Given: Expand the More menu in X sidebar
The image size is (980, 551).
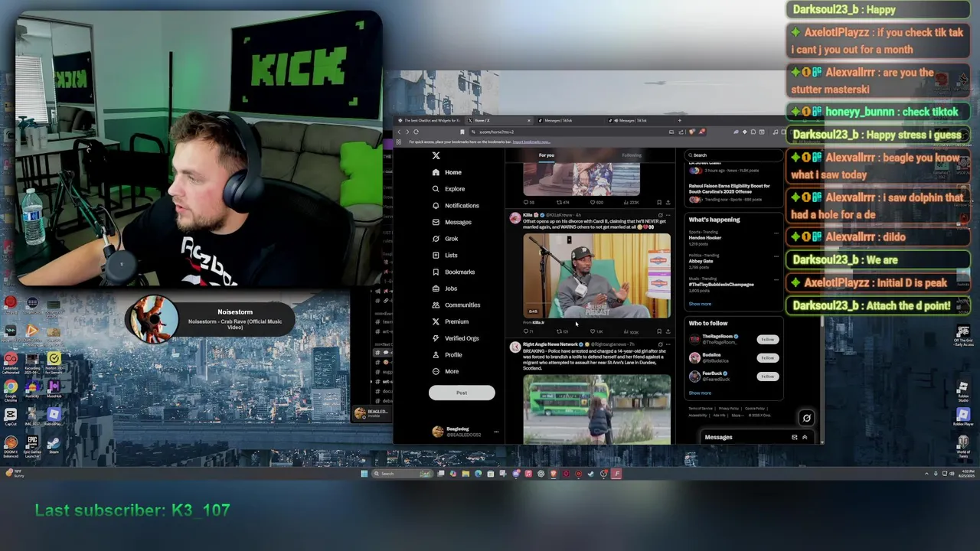Looking at the screenshot, I should [x=446, y=371].
